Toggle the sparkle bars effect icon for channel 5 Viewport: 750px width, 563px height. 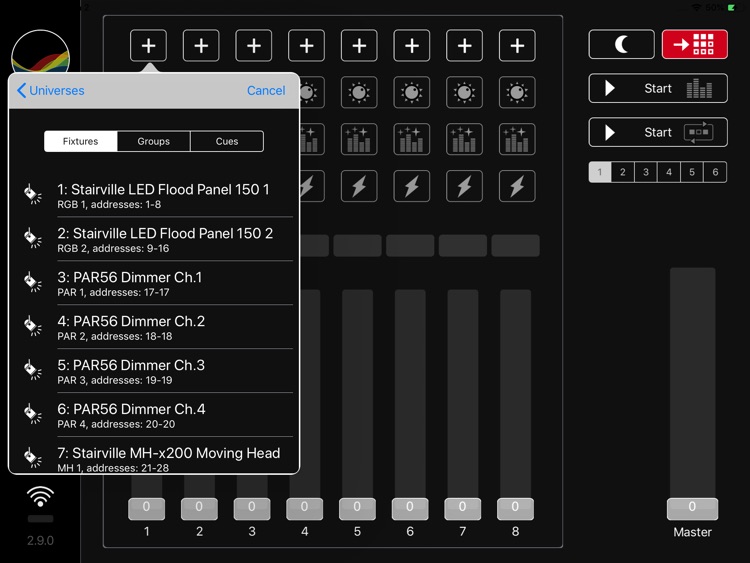click(359, 139)
